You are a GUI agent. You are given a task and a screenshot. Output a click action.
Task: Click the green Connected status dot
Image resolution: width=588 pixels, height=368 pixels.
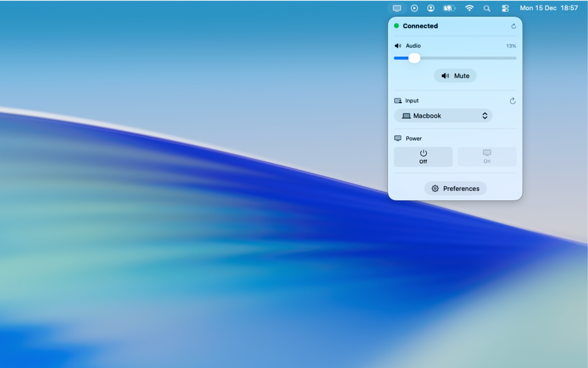pyautogui.click(x=396, y=26)
